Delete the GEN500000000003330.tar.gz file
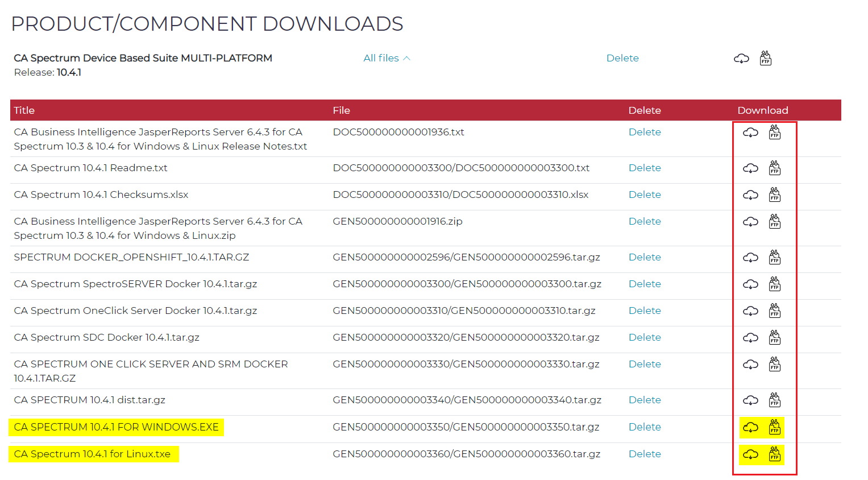The width and height of the screenshot is (868, 480). click(x=645, y=364)
